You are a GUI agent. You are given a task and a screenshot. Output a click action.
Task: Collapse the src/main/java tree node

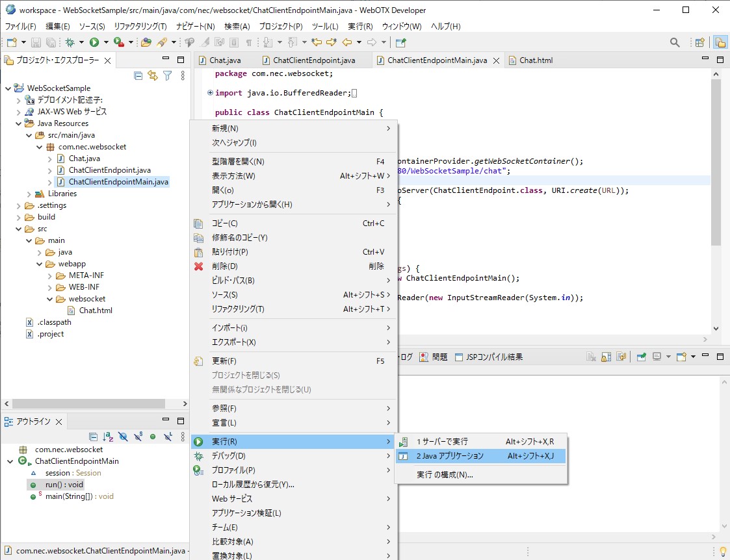click(x=27, y=135)
